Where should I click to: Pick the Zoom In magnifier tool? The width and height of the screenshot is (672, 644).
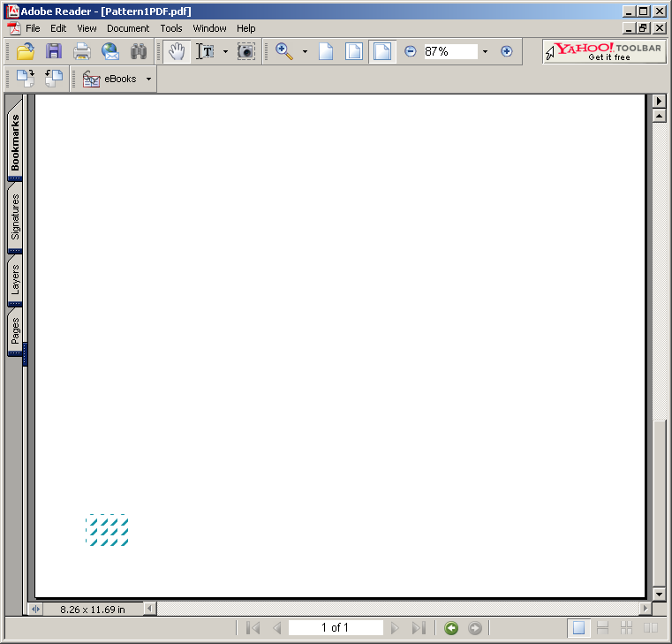[x=284, y=51]
